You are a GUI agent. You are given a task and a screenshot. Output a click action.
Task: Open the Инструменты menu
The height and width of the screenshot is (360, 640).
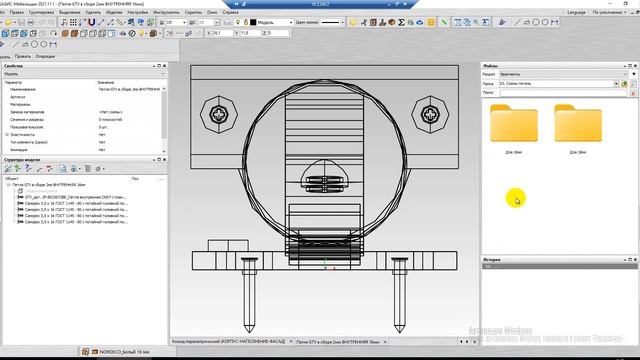click(166, 12)
